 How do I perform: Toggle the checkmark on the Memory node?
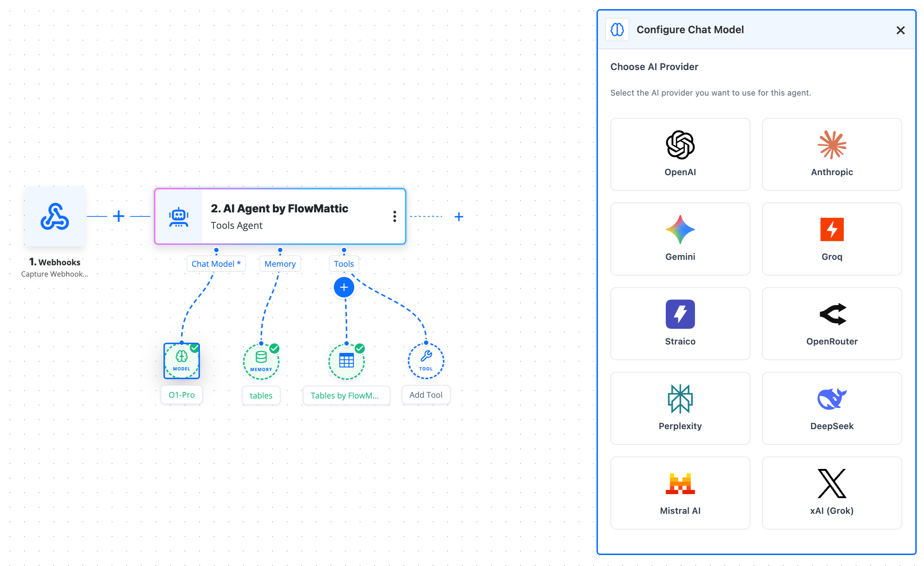coord(274,349)
